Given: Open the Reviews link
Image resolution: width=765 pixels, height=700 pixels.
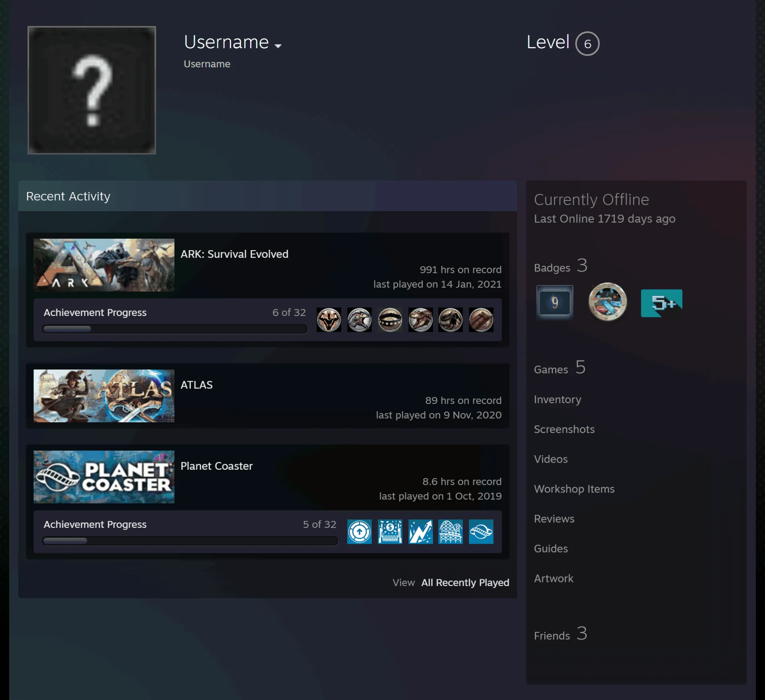Looking at the screenshot, I should point(554,519).
